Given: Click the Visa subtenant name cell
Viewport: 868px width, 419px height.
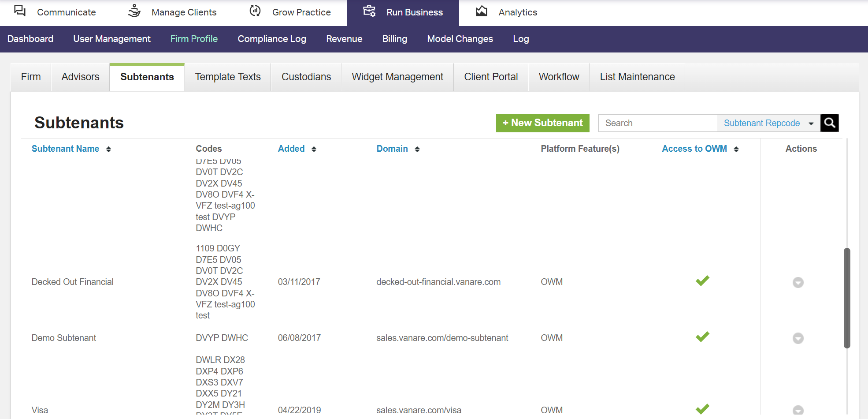Looking at the screenshot, I should tap(40, 410).
